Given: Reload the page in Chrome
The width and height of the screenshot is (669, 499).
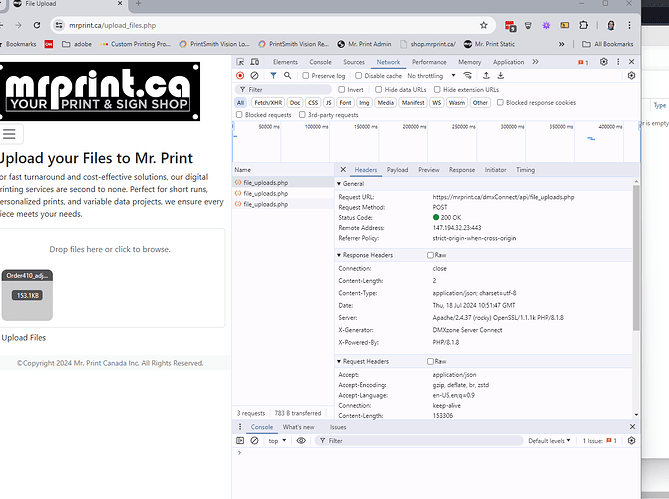Looking at the screenshot, I should point(37,25).
